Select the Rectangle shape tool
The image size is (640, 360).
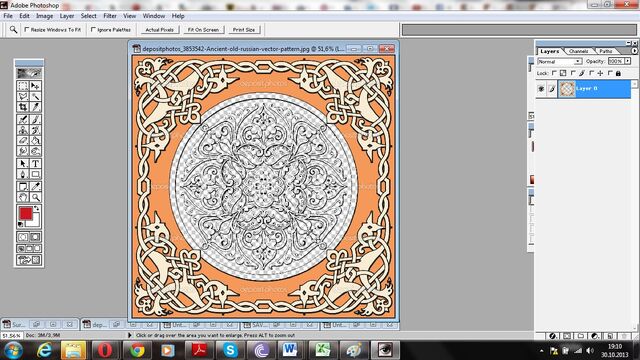36,174
